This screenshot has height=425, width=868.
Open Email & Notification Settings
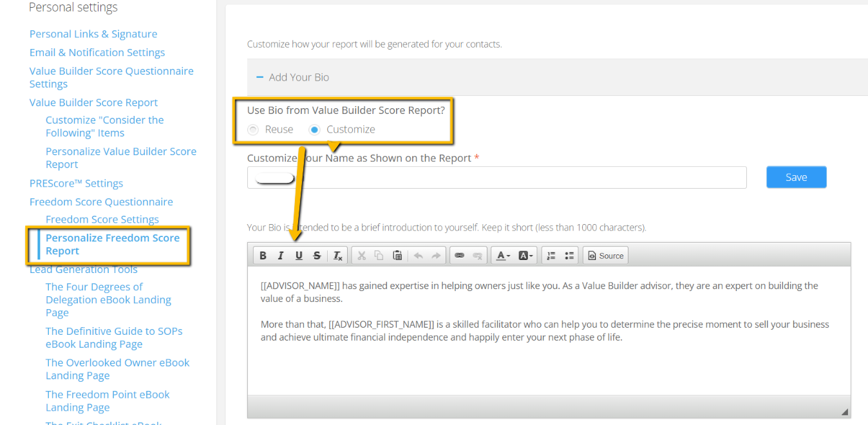(97, 53)
